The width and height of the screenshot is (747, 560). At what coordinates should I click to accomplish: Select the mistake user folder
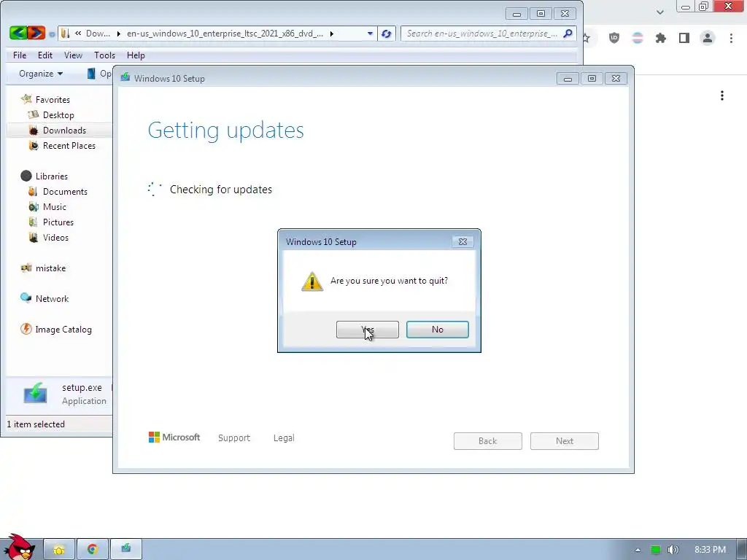point(50,268)
